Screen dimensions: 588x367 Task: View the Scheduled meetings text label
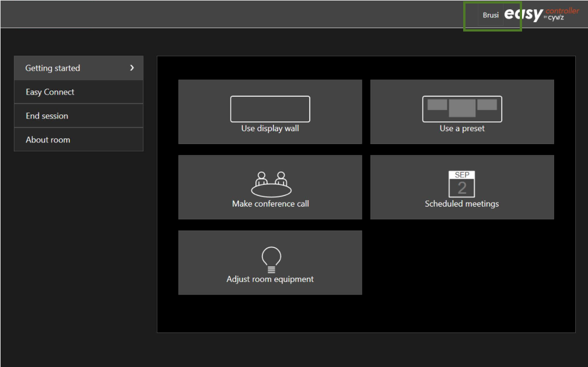461,204
